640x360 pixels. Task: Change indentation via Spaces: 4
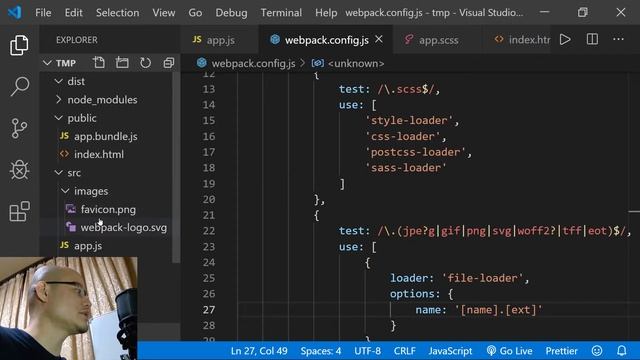(x=321, y=351)
